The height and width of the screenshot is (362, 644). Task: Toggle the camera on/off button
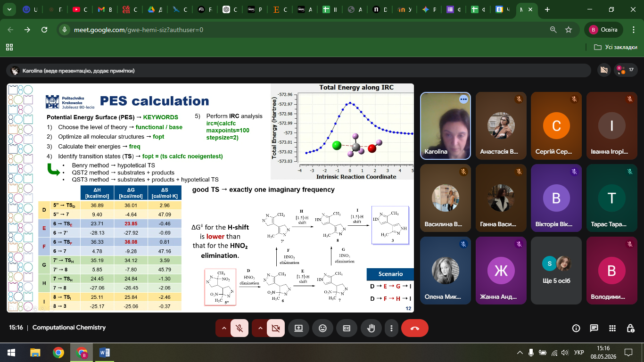pyautogui.click(x=275, y=328)
